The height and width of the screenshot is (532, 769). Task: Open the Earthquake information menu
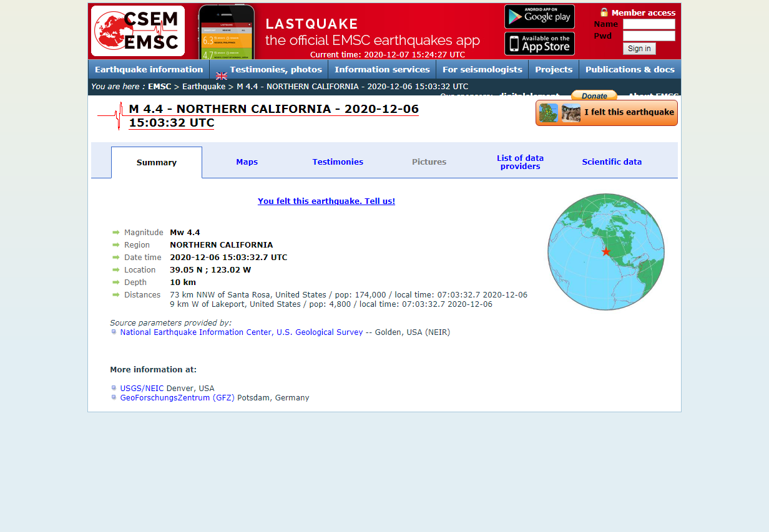tap(149, 69)
